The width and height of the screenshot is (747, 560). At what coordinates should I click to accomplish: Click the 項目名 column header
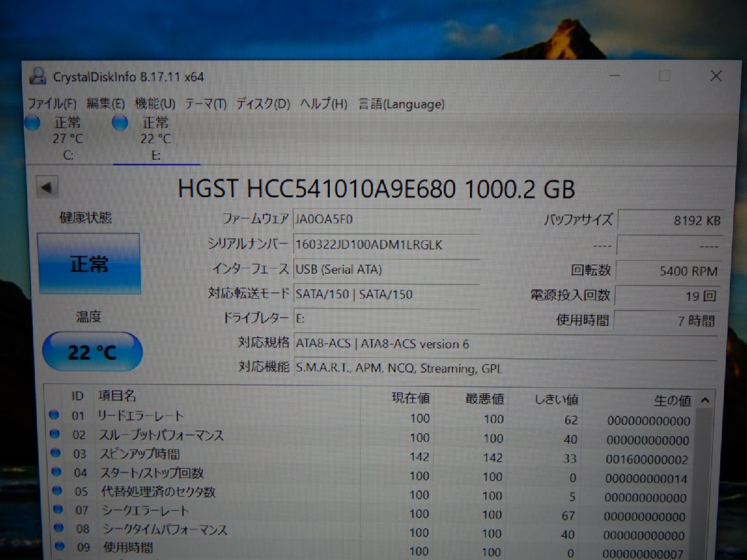tap(117, 396)
